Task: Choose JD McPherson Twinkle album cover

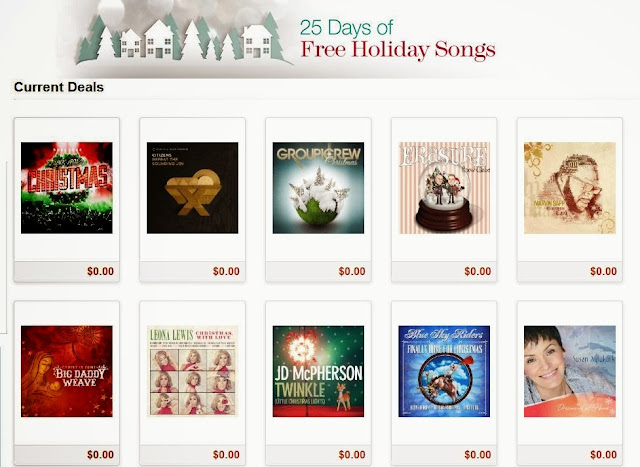Action: coord(318,371)
